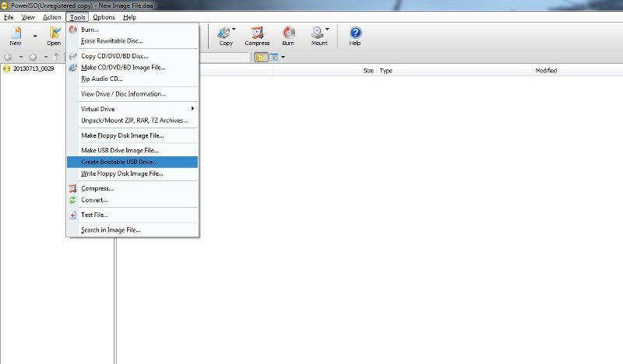Expand the New button dropdown arrow

pyautogui.click(x=34, y=35)
